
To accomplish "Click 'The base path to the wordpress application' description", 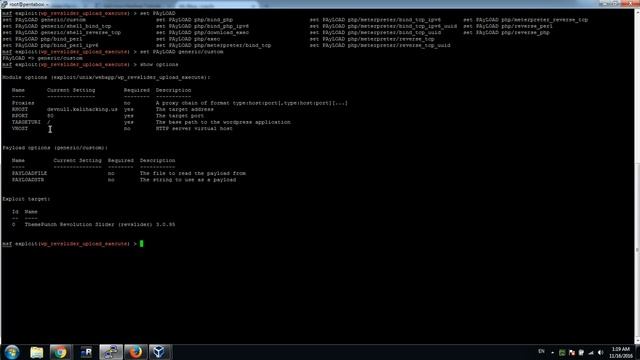I will coord(223,122).
